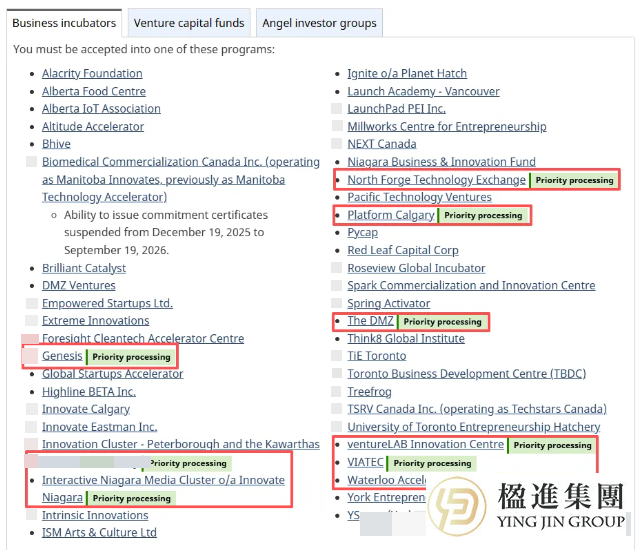
Task: Follow the DMZ Ventures link
Action: point(79,286)
